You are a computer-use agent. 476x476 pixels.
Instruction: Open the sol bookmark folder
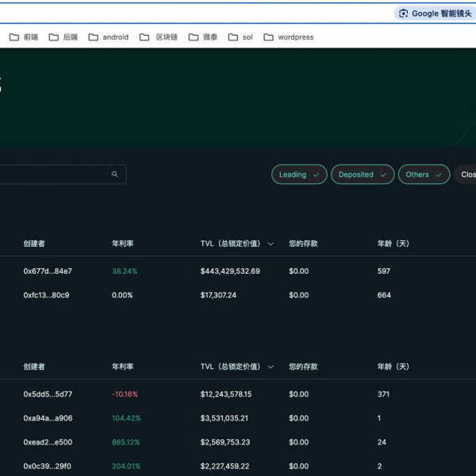[x=240, y=37]
